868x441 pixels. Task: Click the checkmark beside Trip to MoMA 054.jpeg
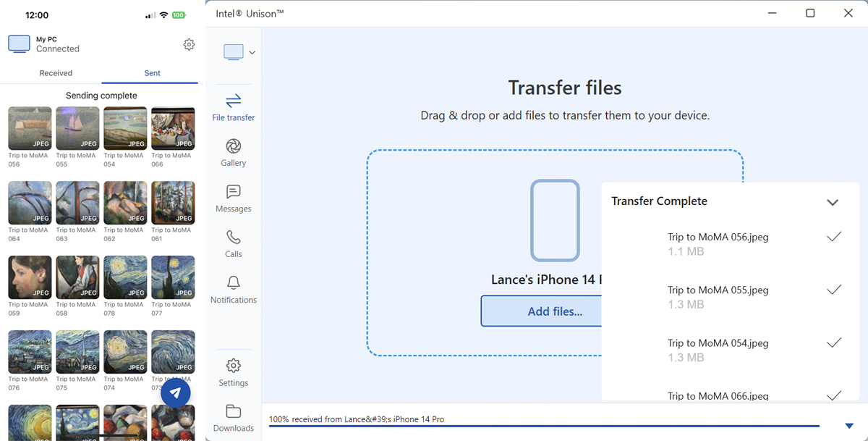pos(834,343)
